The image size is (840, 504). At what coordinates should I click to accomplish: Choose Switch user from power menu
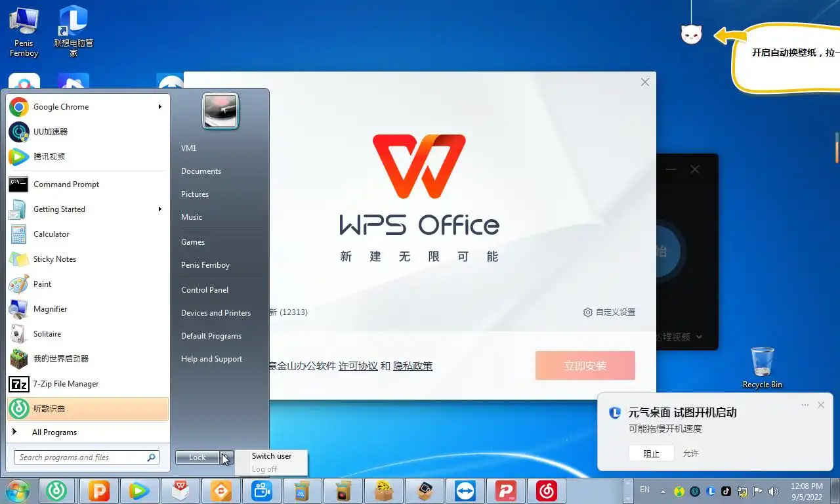pyautogui.click(x=272, y=456)
